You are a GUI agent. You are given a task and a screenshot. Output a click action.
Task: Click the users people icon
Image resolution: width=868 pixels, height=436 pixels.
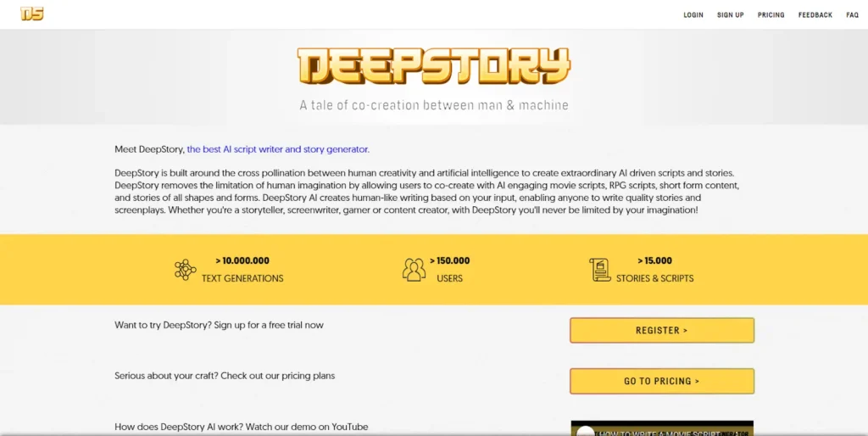(x=414, y=270)
